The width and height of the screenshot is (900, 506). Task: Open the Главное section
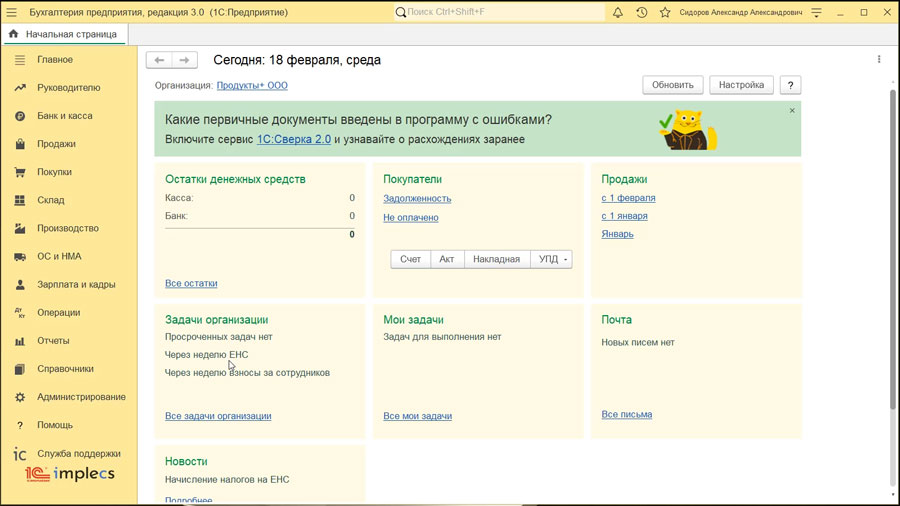[x=55, y=60]
